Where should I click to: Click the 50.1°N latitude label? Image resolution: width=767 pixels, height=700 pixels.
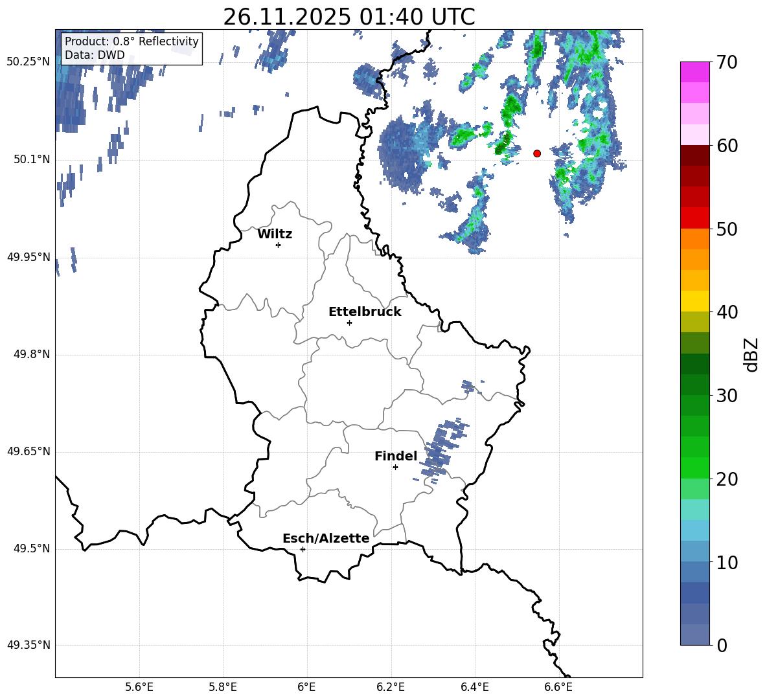coord(32,159)
